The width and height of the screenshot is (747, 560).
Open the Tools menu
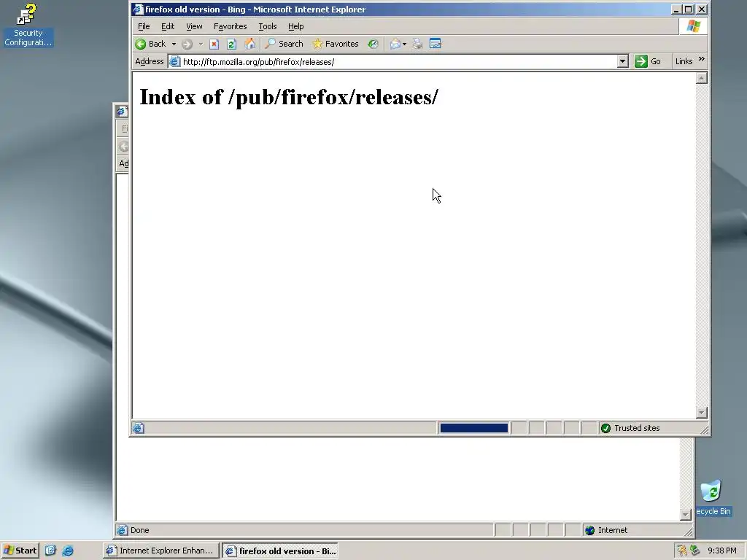pos(267,26)
